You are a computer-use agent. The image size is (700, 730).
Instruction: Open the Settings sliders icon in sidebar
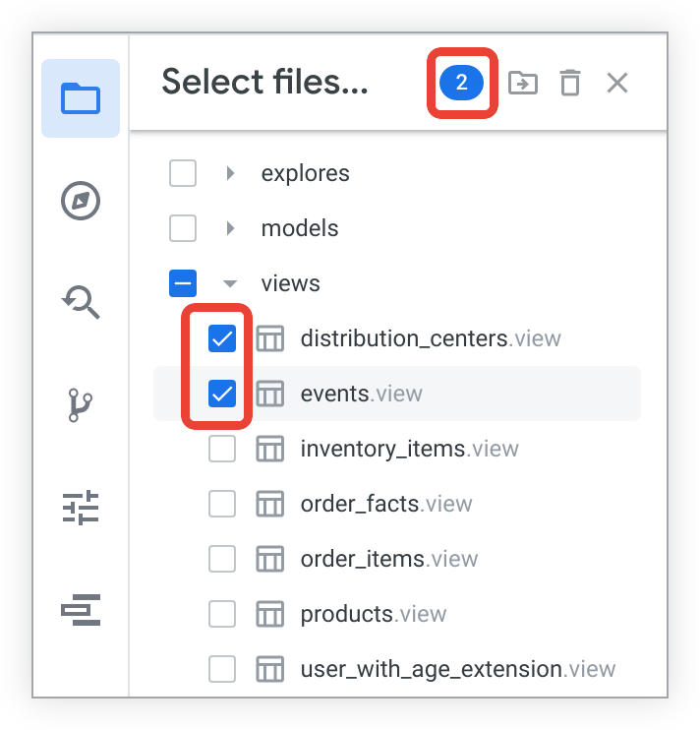tap(81, 508)
